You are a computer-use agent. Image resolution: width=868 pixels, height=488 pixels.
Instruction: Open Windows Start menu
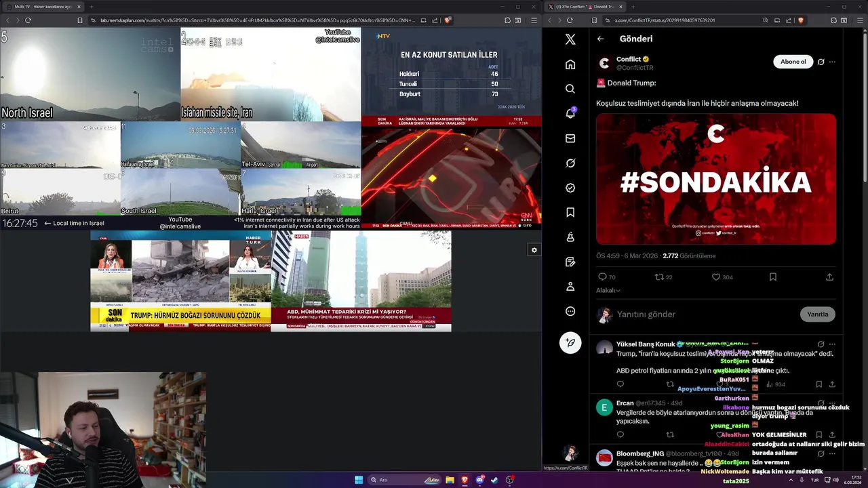click(359, 480)
